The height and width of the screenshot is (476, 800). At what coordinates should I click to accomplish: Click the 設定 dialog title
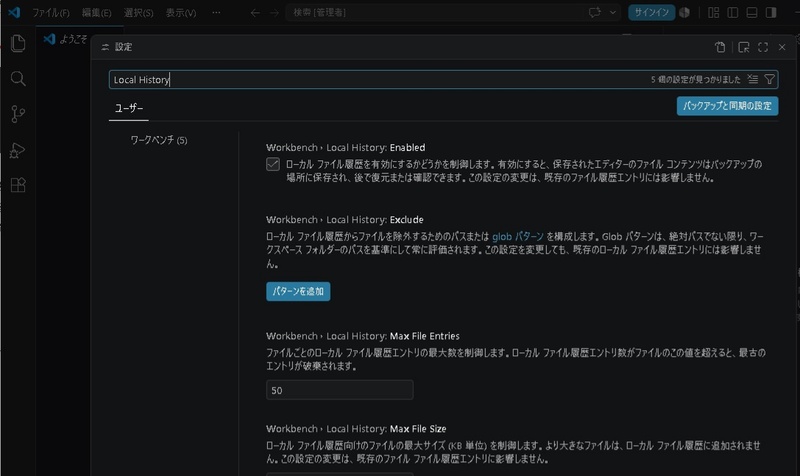[123, 47]
